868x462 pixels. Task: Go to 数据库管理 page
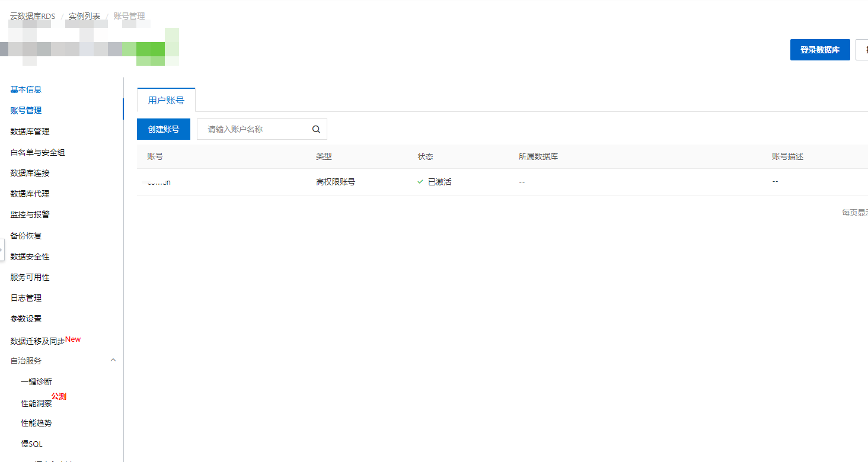click(x=30, y=131)
